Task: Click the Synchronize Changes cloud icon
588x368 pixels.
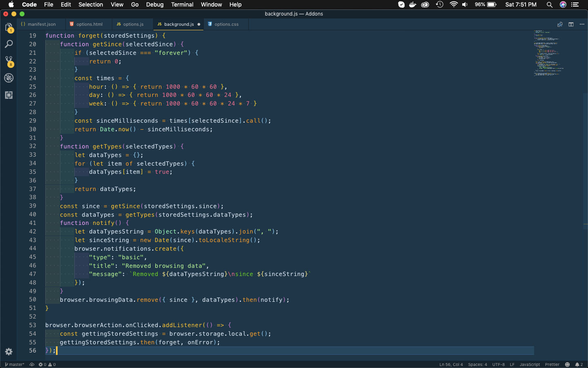Action: (32, 364)
